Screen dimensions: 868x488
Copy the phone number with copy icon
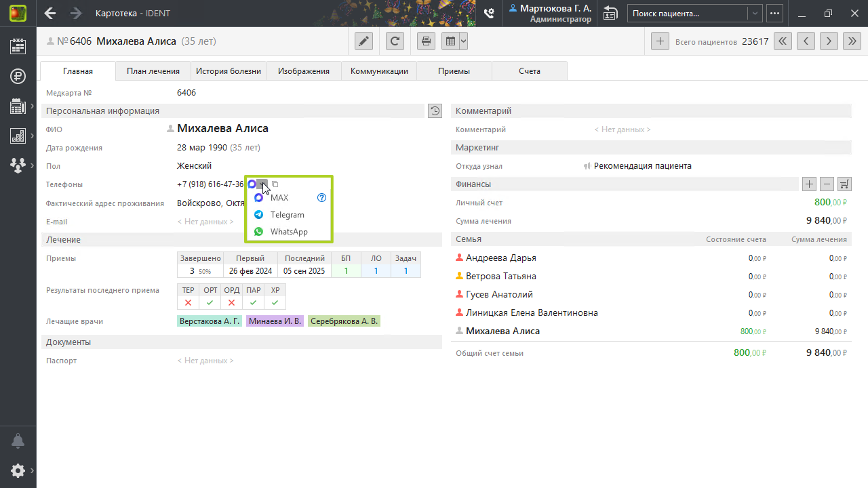275,184
